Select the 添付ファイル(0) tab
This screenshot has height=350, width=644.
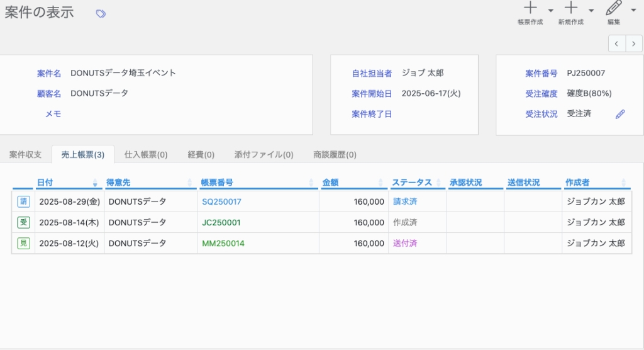click(x=264, y=154)
